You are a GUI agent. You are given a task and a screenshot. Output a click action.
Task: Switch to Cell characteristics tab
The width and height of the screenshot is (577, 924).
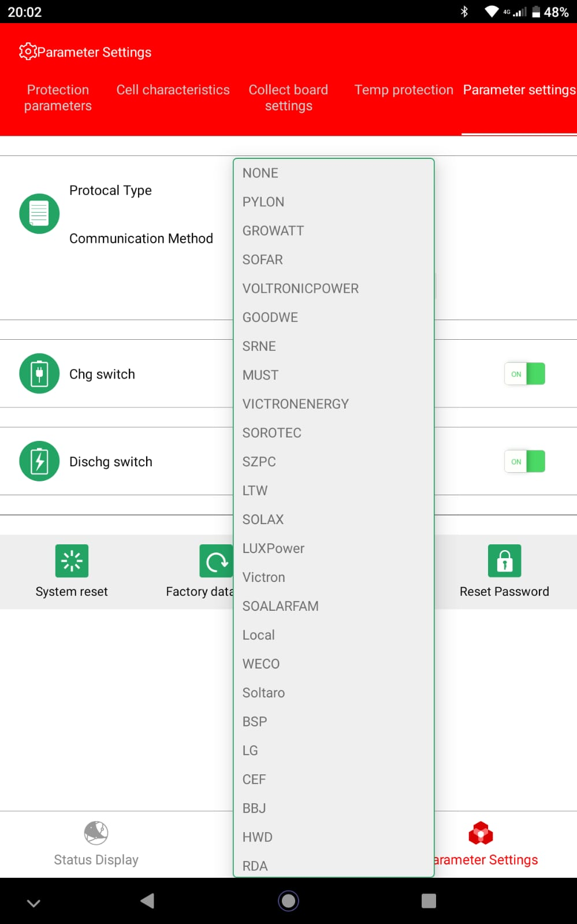coord(173,90)
